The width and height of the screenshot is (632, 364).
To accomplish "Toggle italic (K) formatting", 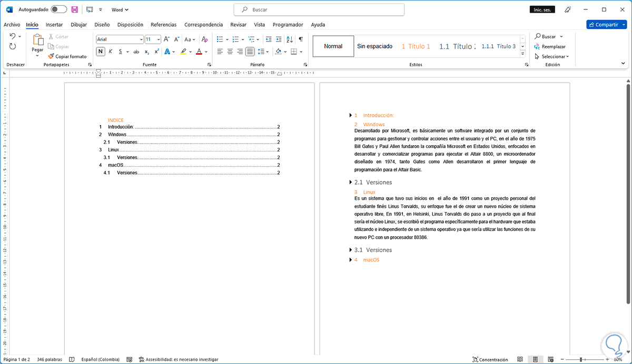I will (111, 52).
